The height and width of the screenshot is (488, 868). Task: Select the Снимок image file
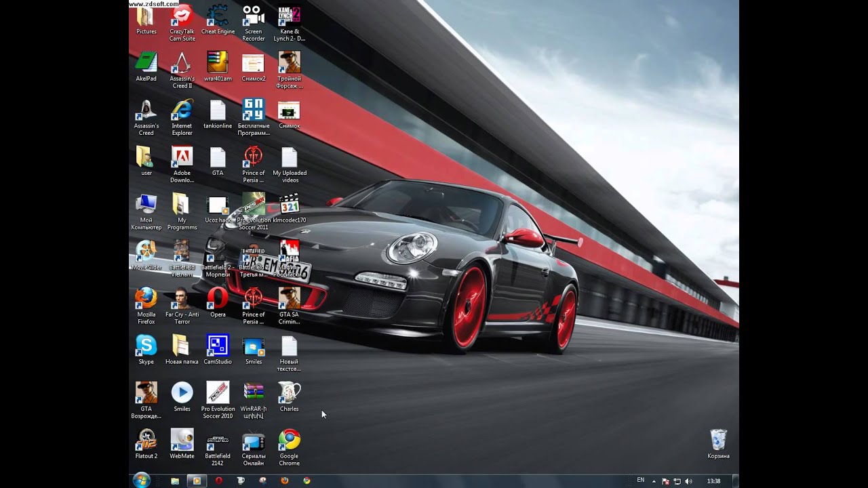tap(289, 115)
